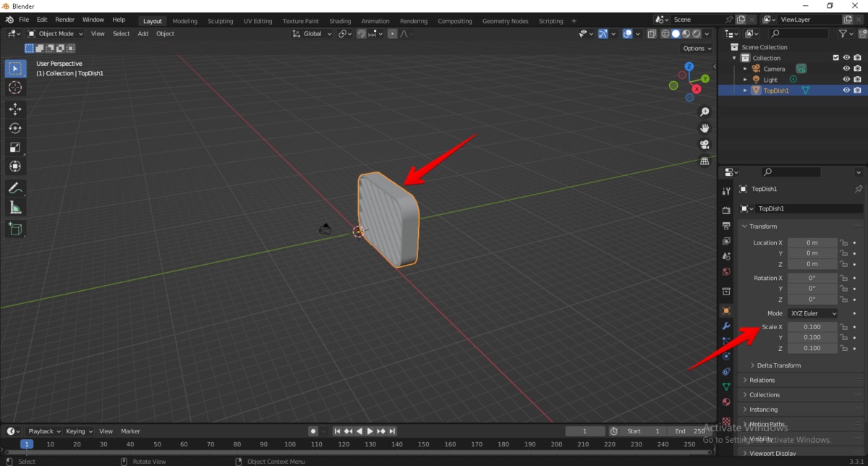The height and width of the screenshot is (466, 868).
Task: Activate the Rotate tool
Action: point(15,128)
